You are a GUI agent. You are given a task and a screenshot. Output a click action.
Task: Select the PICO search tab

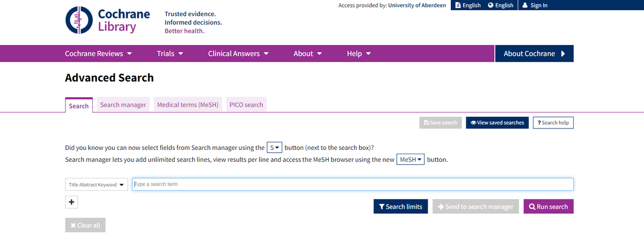246,105
